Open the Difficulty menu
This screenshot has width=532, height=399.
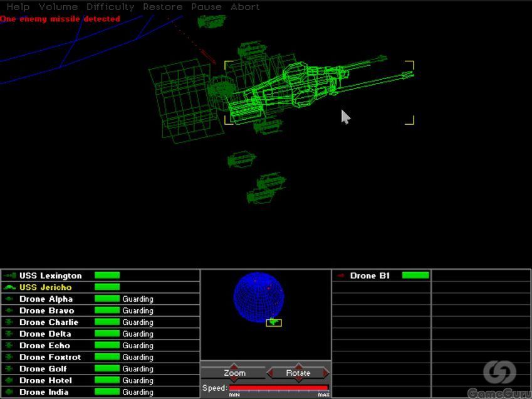110,7
